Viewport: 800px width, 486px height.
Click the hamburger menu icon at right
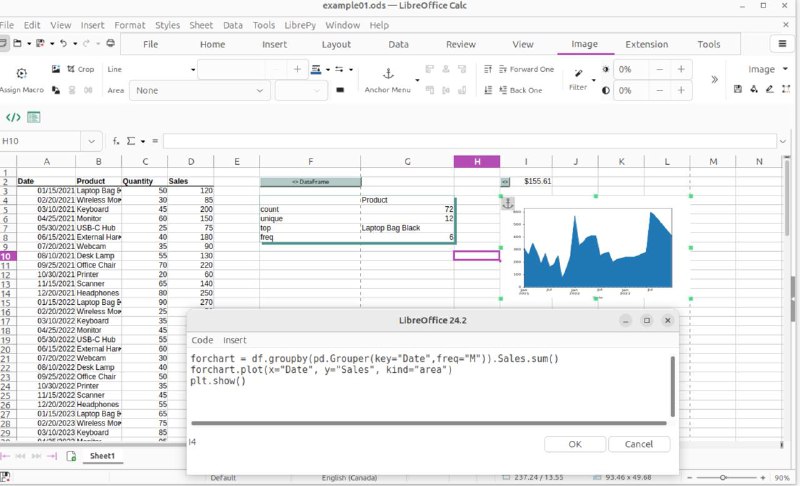pyautogui.click(x=782, y=44)
